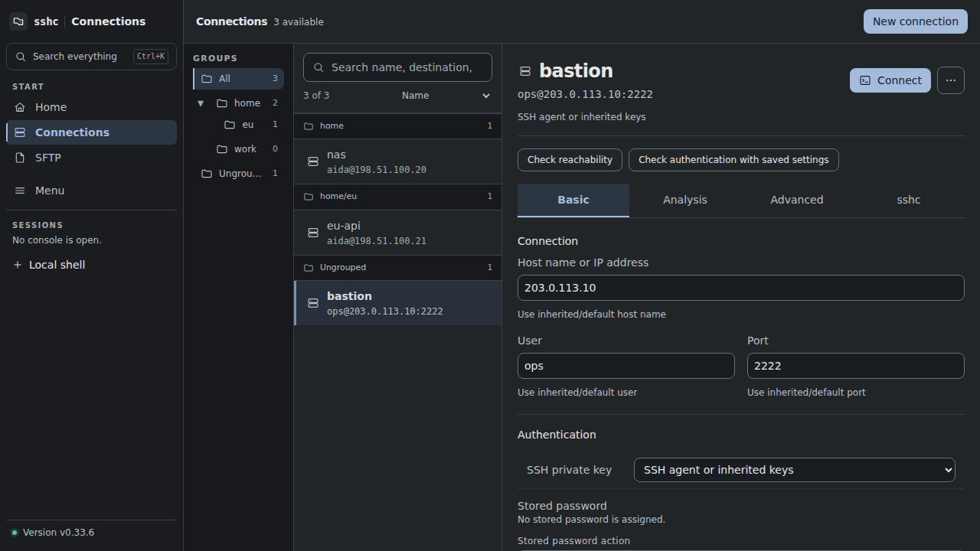Click the sshc logo icon
980x551 pixels.
[18, 21]
